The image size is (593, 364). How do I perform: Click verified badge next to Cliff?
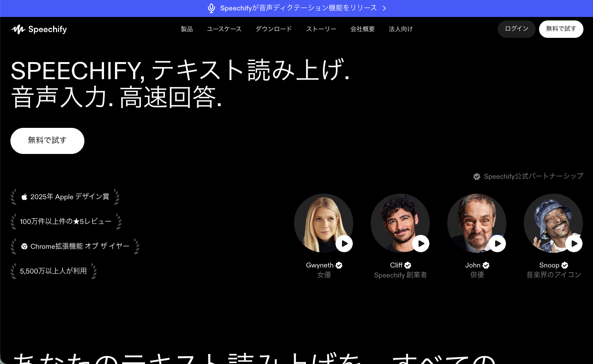coord(408,265)
